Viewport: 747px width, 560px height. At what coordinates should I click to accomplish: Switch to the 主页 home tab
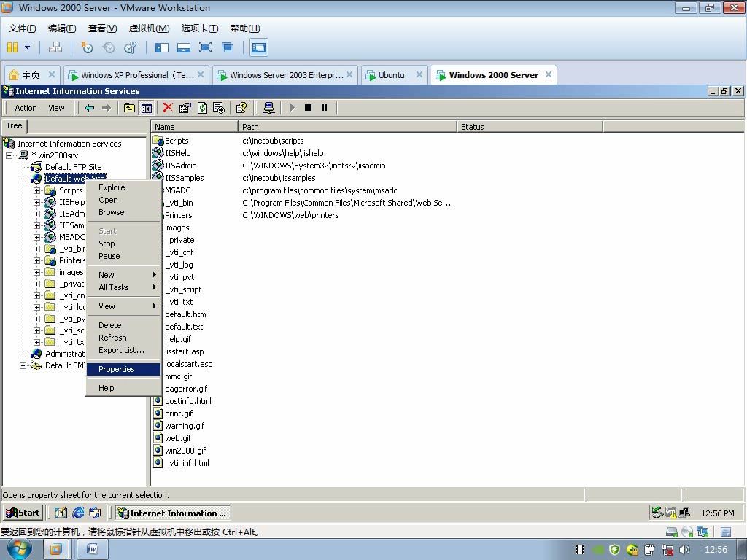[31, 75]
